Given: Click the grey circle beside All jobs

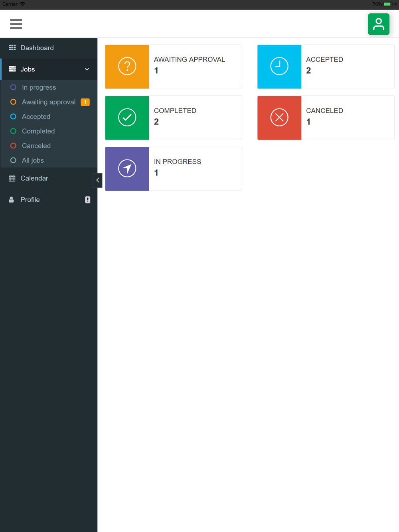Looking at the screenshot, I should pyautogui.click(x=13, y=160).
